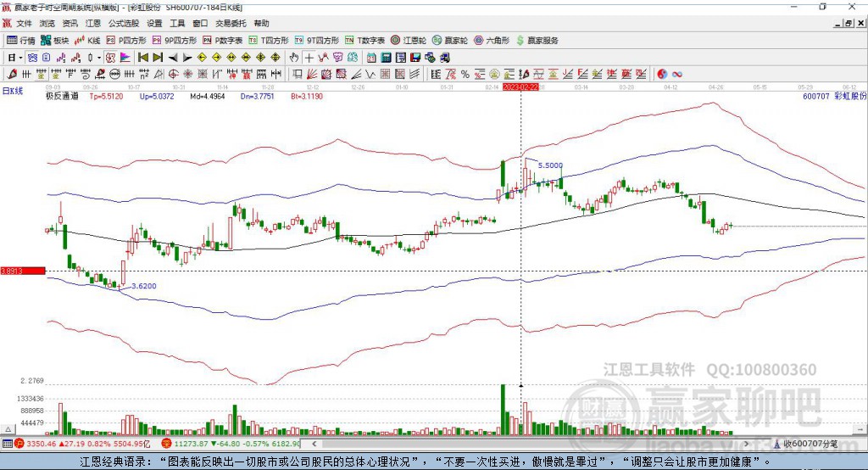Expand the 日 period dropdown arrow

20,58
